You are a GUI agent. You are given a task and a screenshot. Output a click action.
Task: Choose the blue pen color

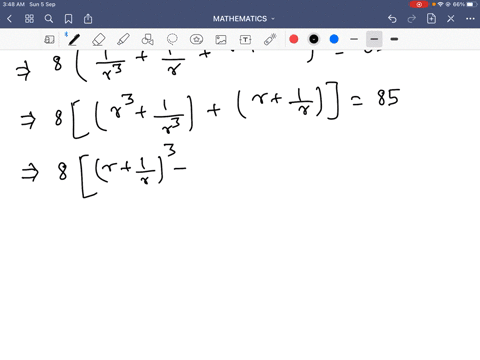(x=334, y=39)
